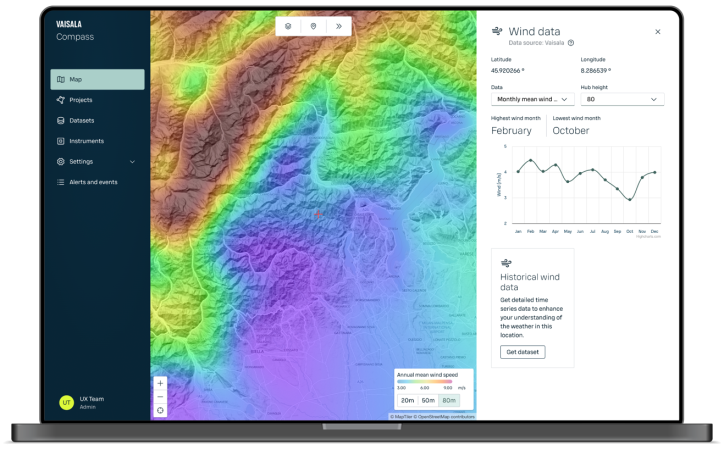Click the help icon next to Data source: Vaisala
Image resolution: width=724 pixels, height=450 pixels.
coord(571,43)
